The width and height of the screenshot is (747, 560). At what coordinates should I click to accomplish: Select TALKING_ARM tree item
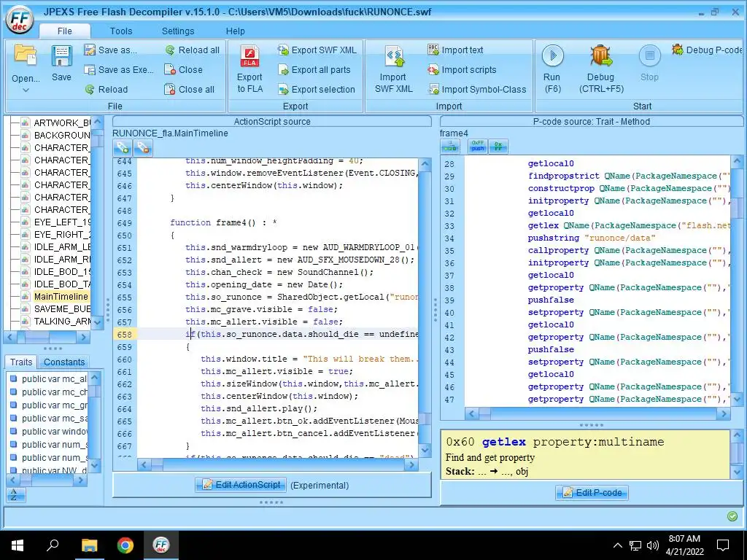pyautogui.click(x=62, y=321)
